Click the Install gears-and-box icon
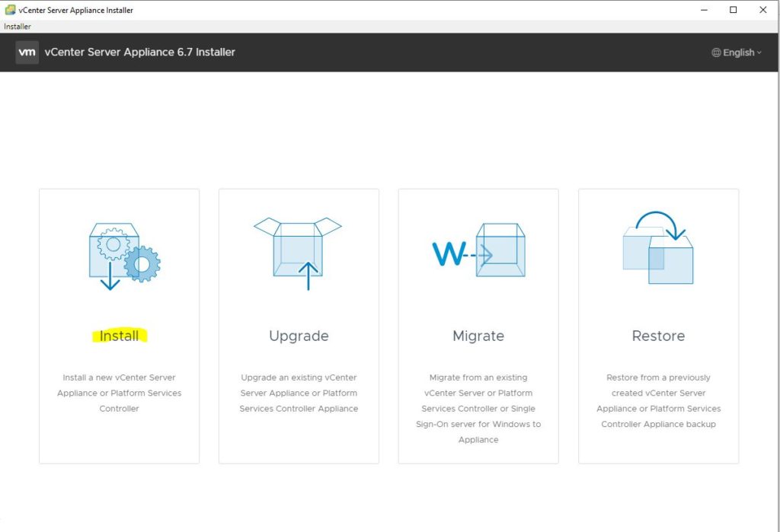Image resolution: width=780 pixels, height=532 pixels. pyautogui.click(x=125, y=256)
